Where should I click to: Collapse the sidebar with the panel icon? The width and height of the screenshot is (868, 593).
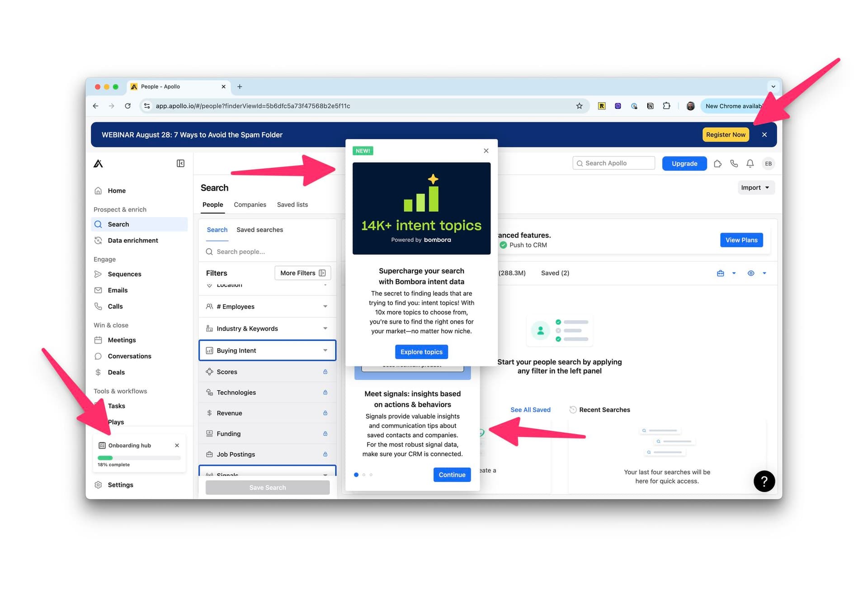[180, 163]
